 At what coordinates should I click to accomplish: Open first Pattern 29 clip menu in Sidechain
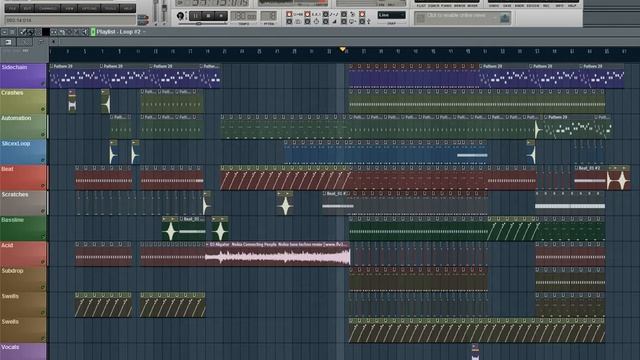click(x=52, y=66)
